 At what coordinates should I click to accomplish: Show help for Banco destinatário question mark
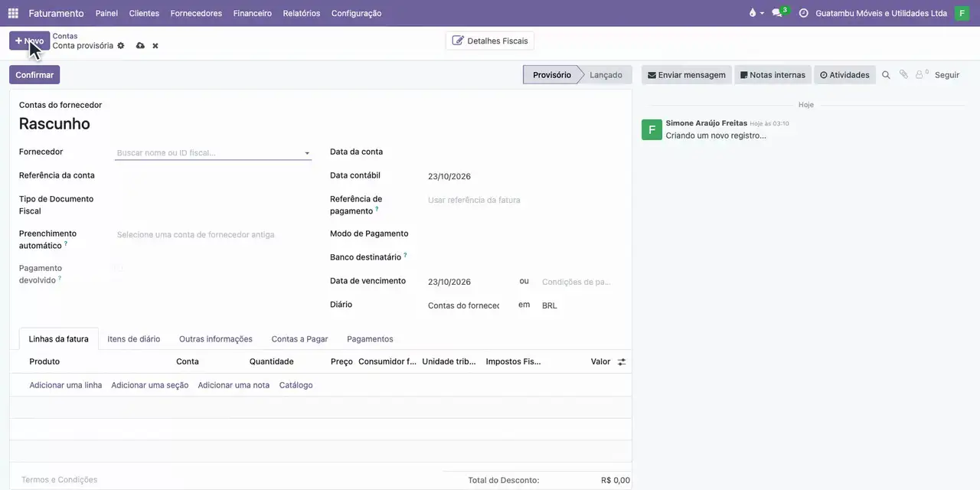coord(405,256)
